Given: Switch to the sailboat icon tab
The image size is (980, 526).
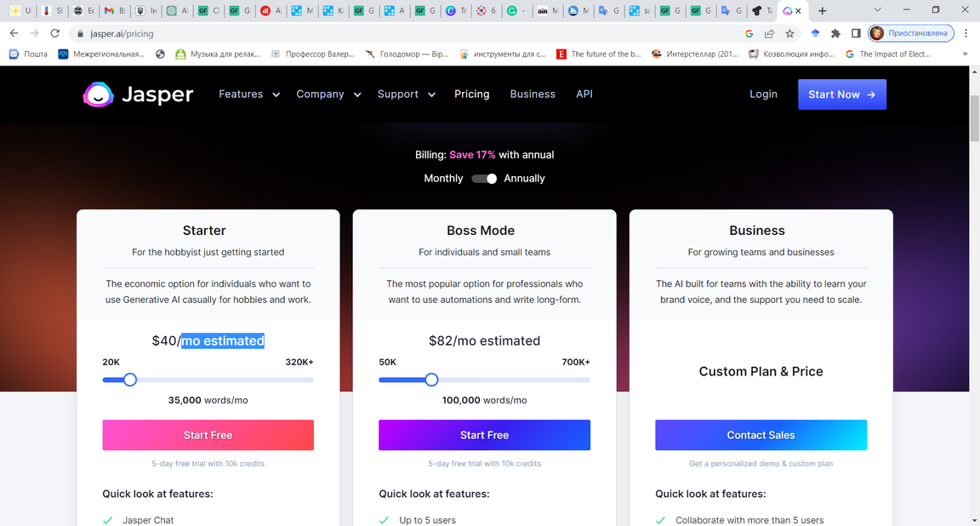Looking at the screenshot, I should 578,10.
